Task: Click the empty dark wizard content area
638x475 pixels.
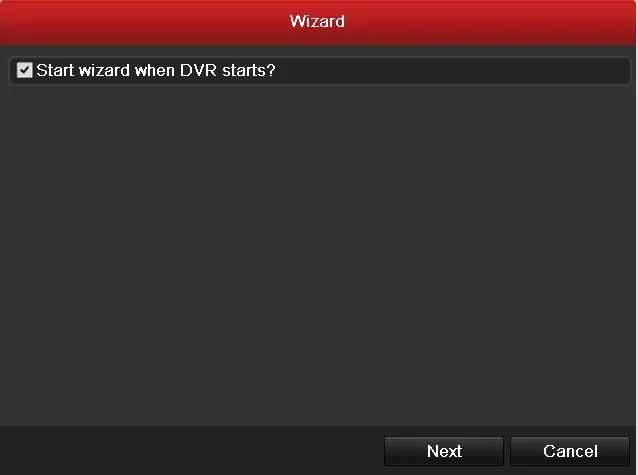Action: click(x=319, y=254)
